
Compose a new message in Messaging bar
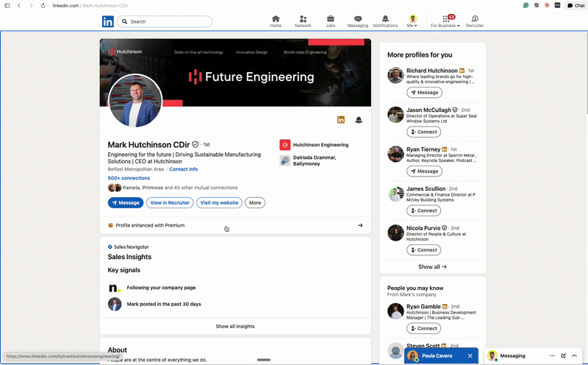[x=563, y=355]
